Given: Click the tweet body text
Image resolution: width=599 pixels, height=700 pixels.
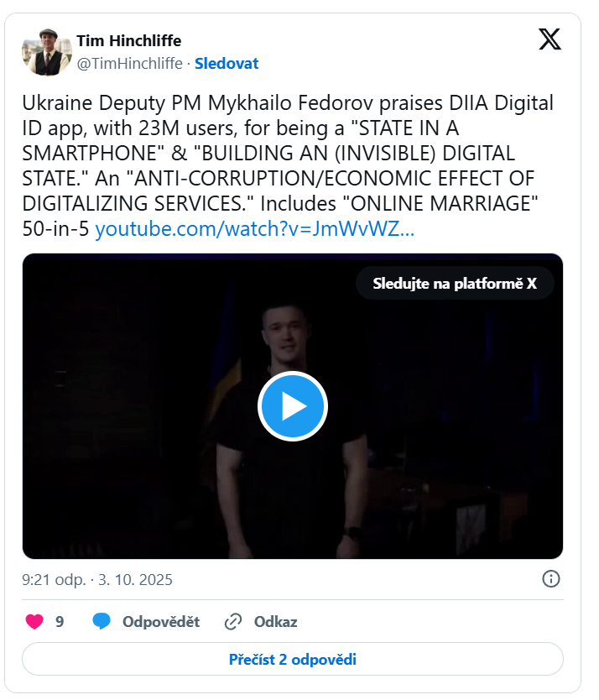Looking at the screenshot, I should click(289, 165).
